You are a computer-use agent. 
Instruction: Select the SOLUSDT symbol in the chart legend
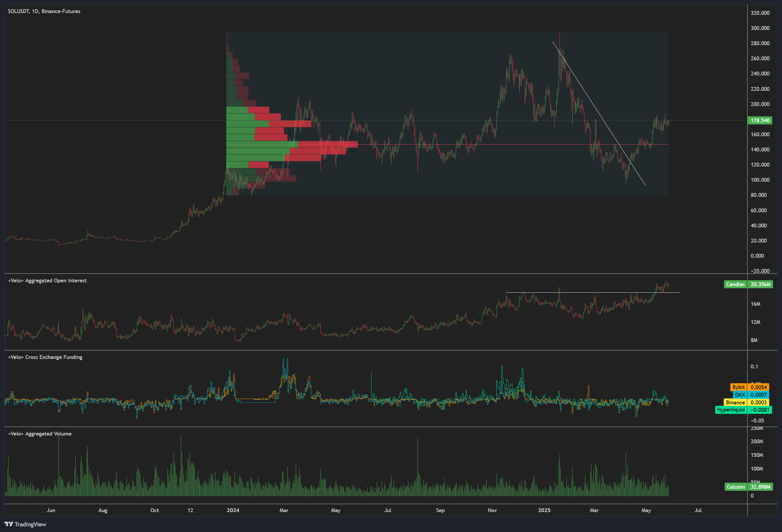click(x=19, y=11)
